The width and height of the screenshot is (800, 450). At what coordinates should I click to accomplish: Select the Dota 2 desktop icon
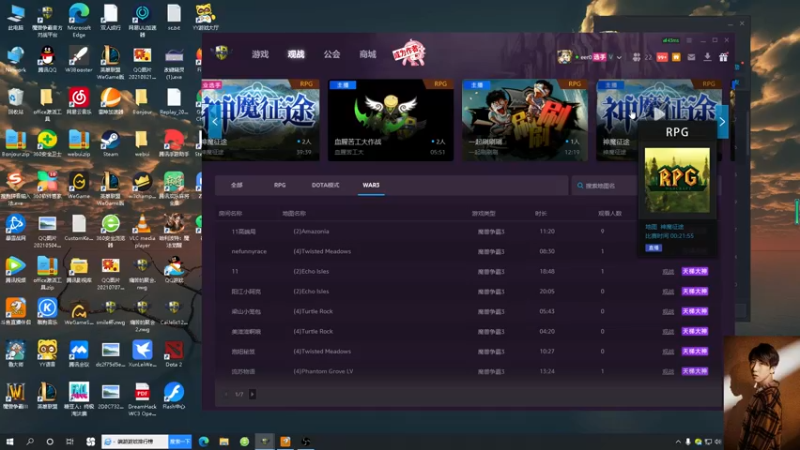click(173, 354)
